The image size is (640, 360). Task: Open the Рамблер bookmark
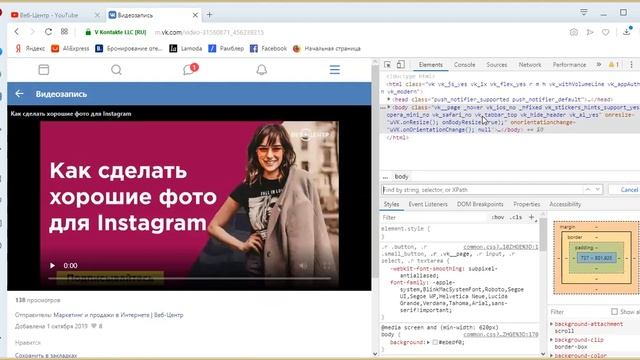click(226, 48)
